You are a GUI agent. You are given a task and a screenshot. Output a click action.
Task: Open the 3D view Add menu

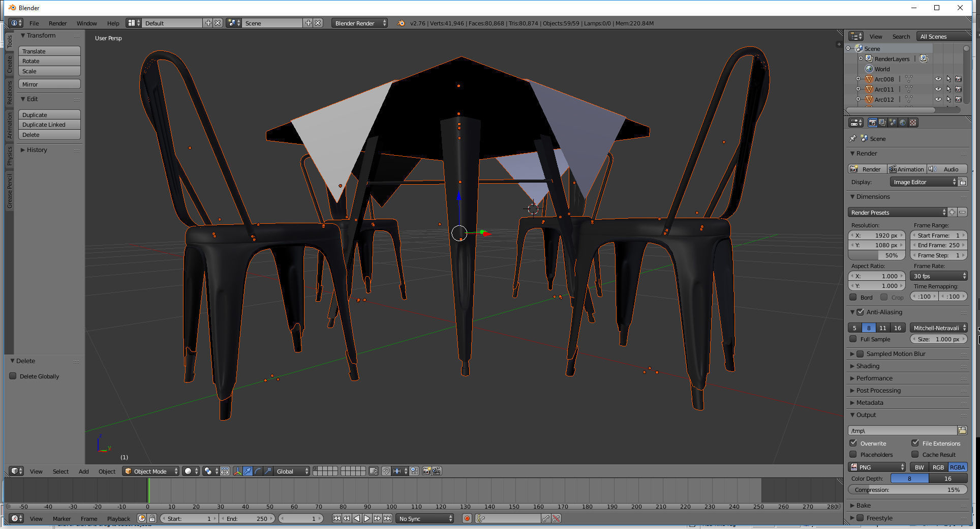point(83,471)
